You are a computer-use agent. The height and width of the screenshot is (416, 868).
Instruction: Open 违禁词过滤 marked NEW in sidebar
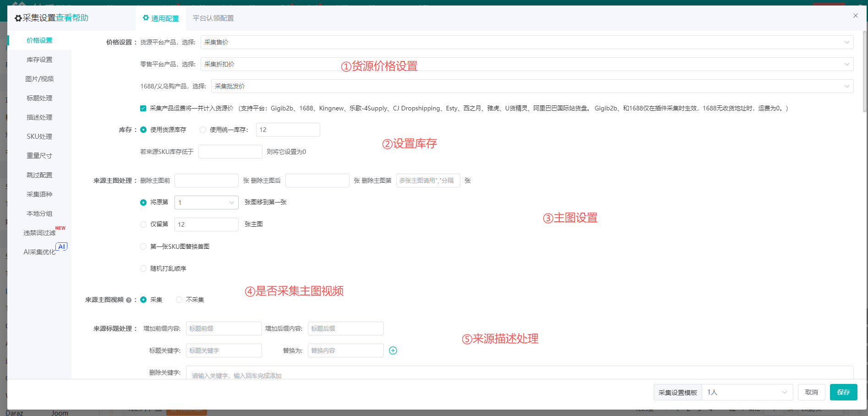(40, 233)
